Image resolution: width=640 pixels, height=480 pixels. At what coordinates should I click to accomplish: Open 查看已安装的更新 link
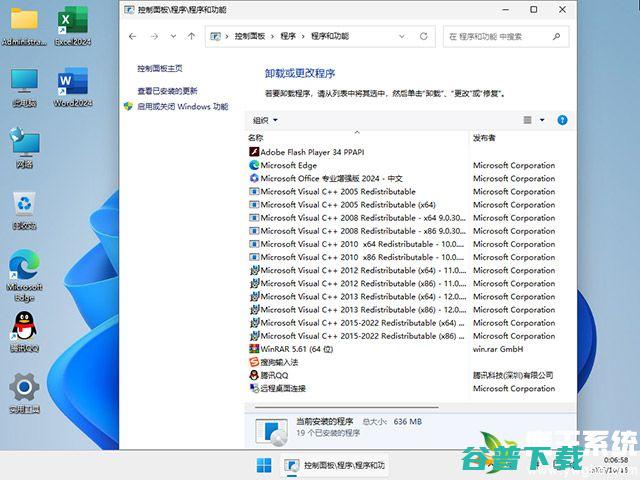click(x=167, y=91)
